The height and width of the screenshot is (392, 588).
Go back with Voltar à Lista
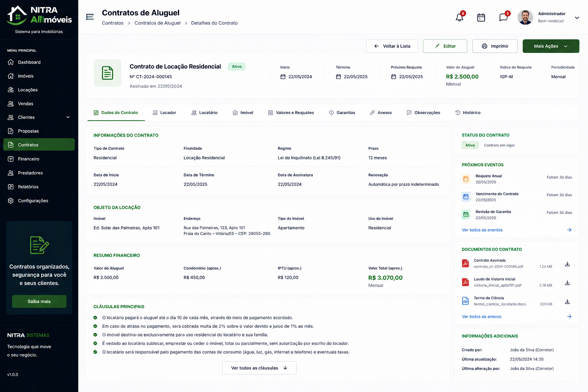[392, 46]
